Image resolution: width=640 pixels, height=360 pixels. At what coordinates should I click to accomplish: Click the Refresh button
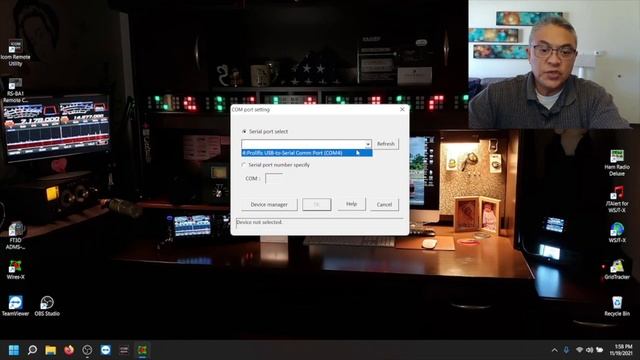(386, 144)
